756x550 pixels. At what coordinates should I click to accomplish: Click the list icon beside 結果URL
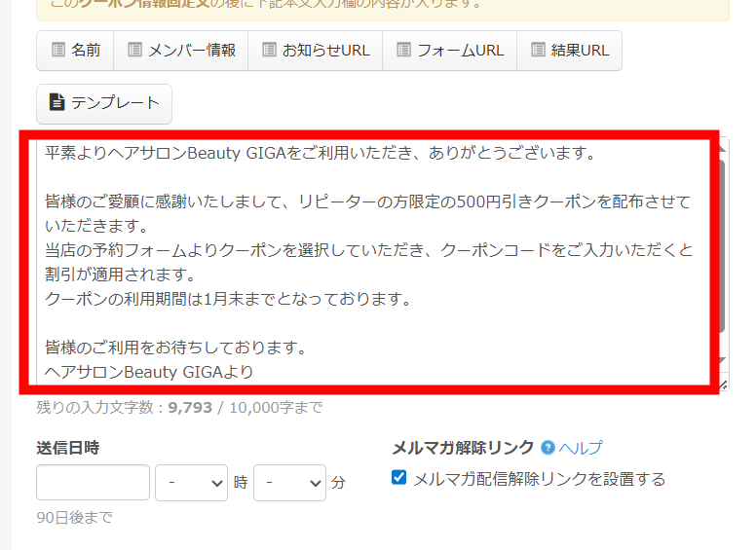(x=538, y=50)
